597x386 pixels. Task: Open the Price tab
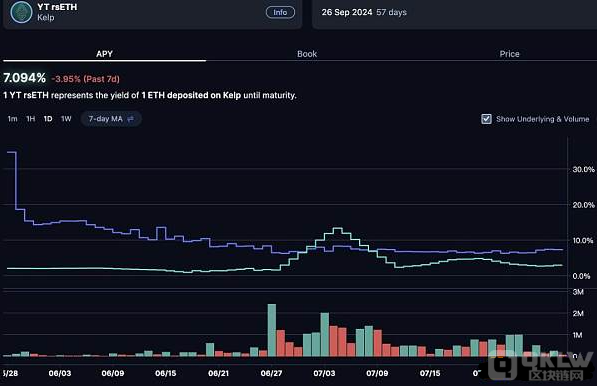pyautogui.click(x=509, y=54)
